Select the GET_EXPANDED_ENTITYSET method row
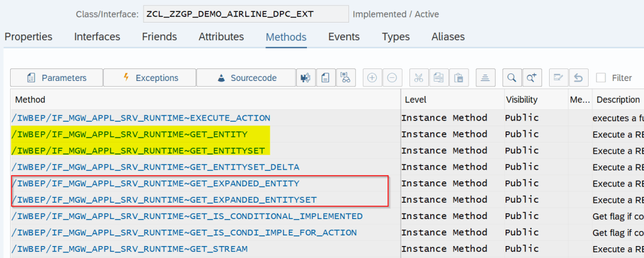 [x=164, y=200]
